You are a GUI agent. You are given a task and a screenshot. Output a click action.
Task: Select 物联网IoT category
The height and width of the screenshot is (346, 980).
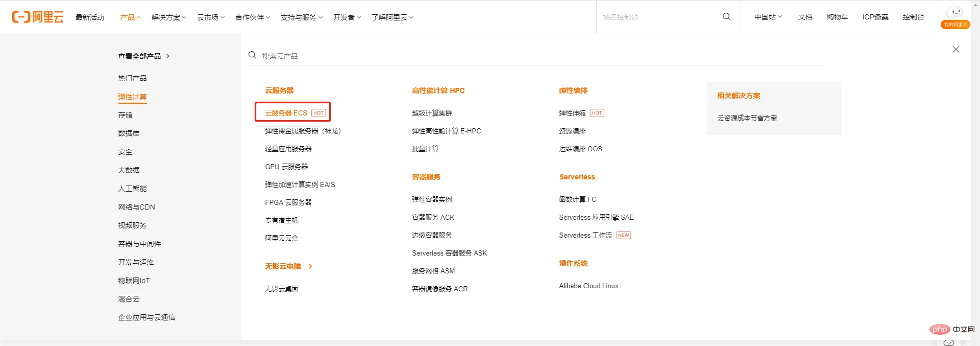click(134, 281)
